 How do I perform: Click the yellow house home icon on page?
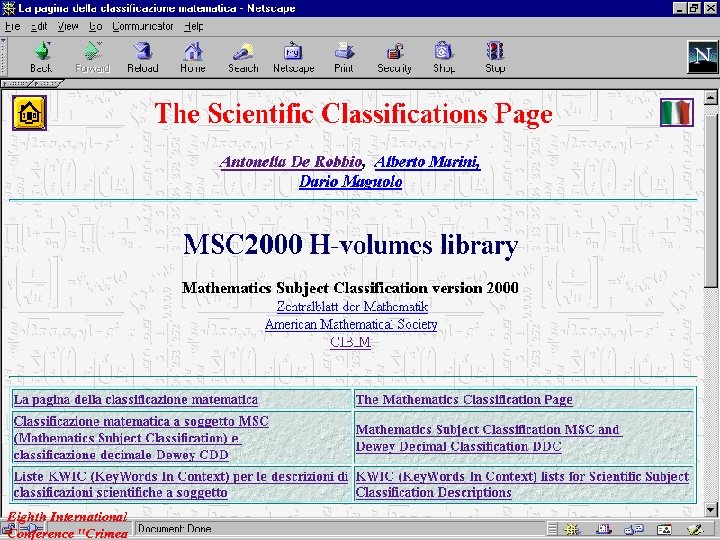tap(29, 113)
